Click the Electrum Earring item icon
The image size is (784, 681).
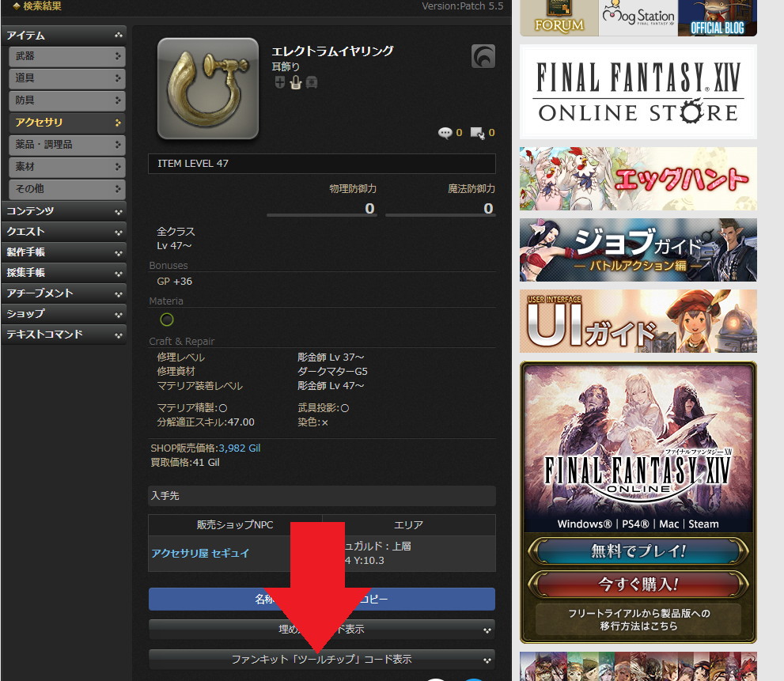coord(208,89)
